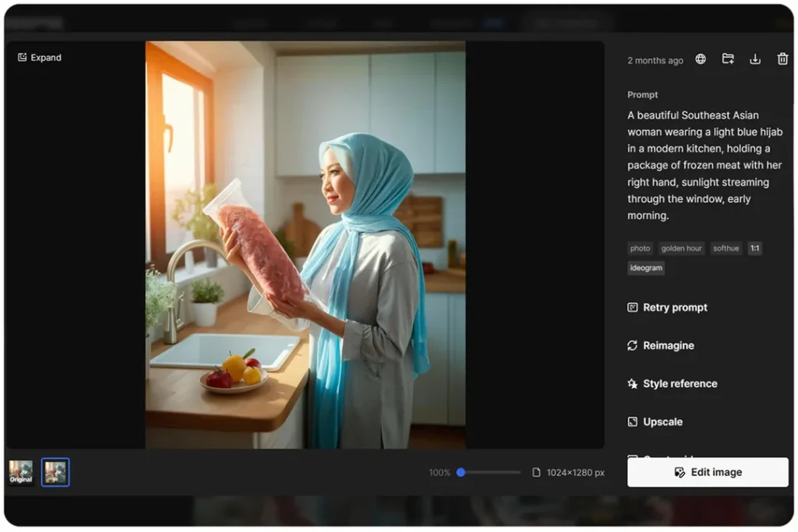Choose the Reimagine option

click(661, 345)
